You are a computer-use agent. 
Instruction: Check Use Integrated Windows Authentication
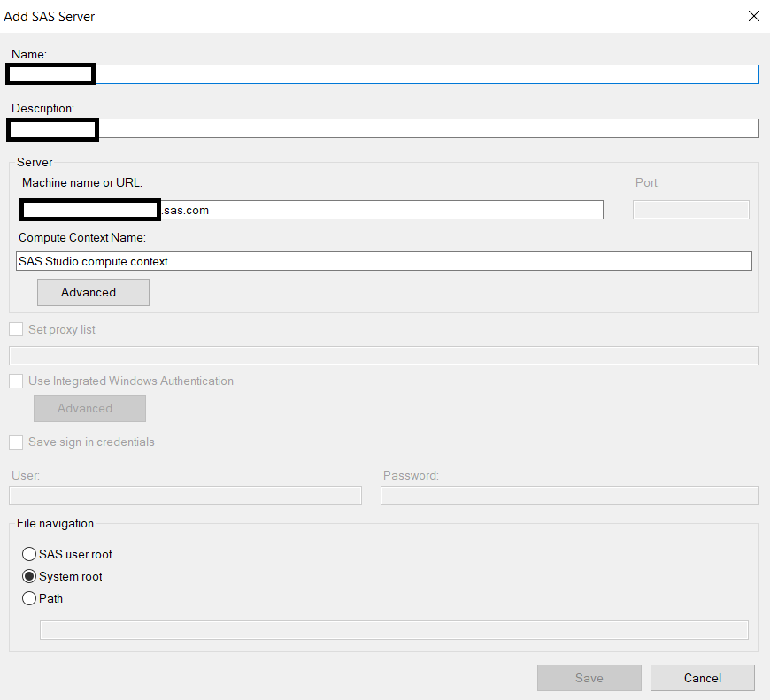click(x=14, y=381)
